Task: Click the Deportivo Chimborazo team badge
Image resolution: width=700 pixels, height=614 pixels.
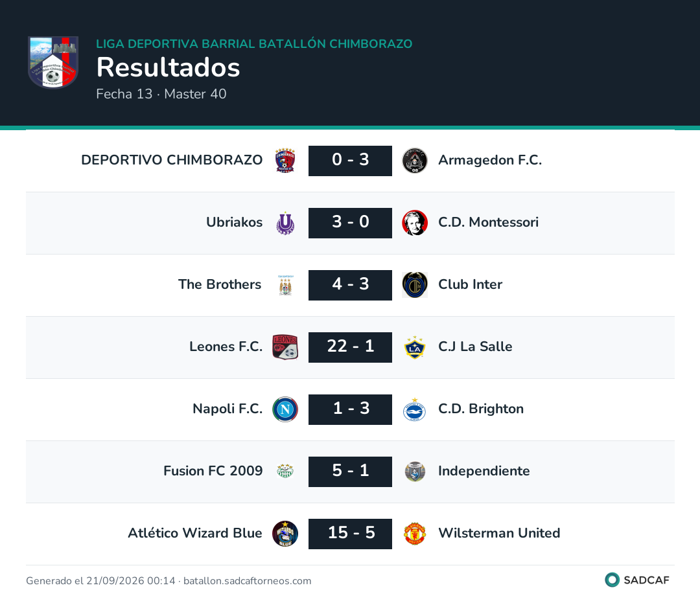Action: (x=285, y=161)
